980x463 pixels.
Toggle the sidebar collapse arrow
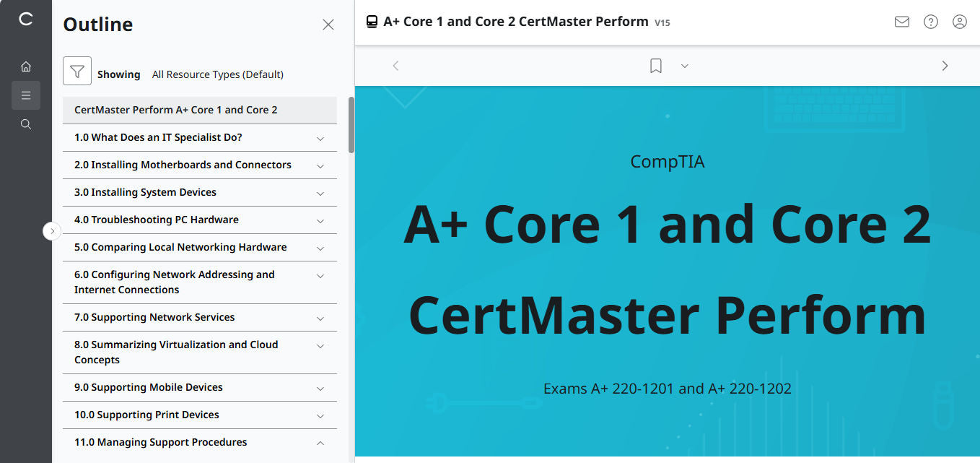[52, 230]
